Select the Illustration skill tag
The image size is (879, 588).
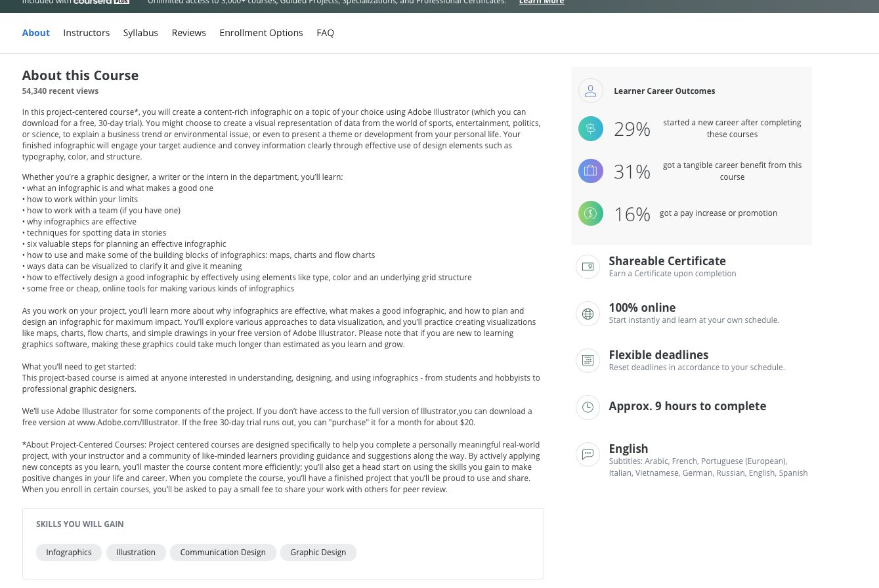coord(136,553)
